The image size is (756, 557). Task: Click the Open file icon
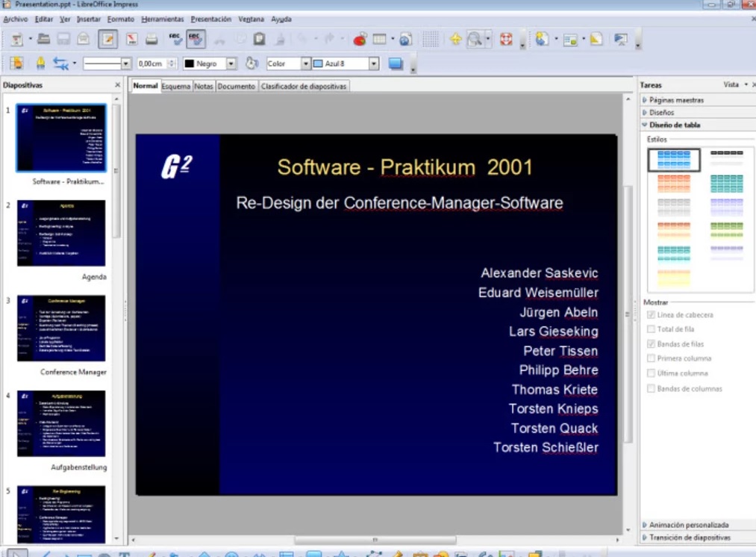tap(43, 39)
